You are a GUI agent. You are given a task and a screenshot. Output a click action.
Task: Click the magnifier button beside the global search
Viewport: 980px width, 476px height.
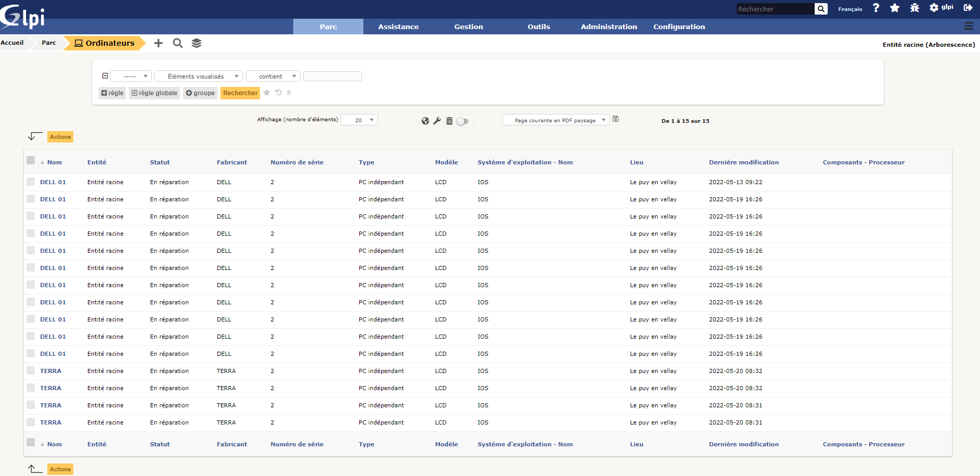[x=821, y=9]
